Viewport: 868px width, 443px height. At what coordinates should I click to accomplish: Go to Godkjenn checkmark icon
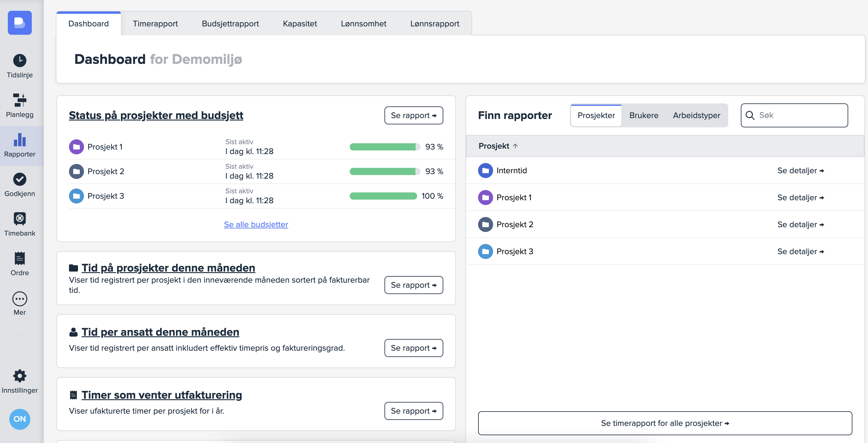click(x=19, y=179)
